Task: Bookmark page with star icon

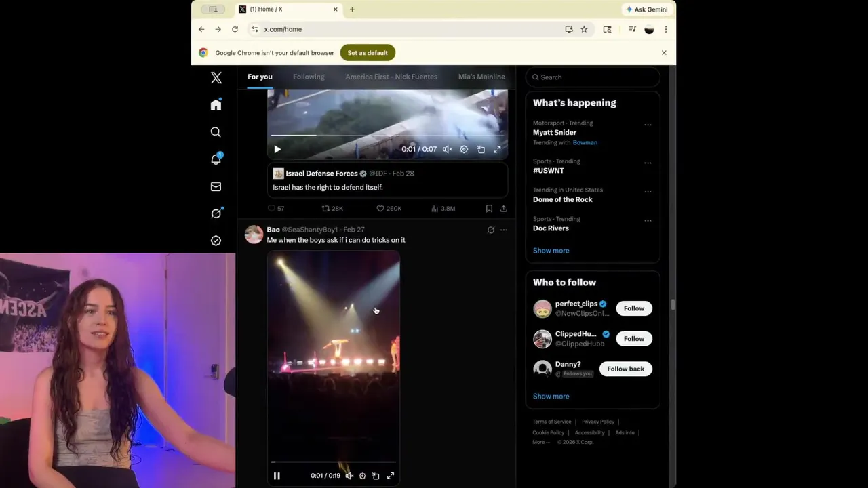Action: click(584, 29)
